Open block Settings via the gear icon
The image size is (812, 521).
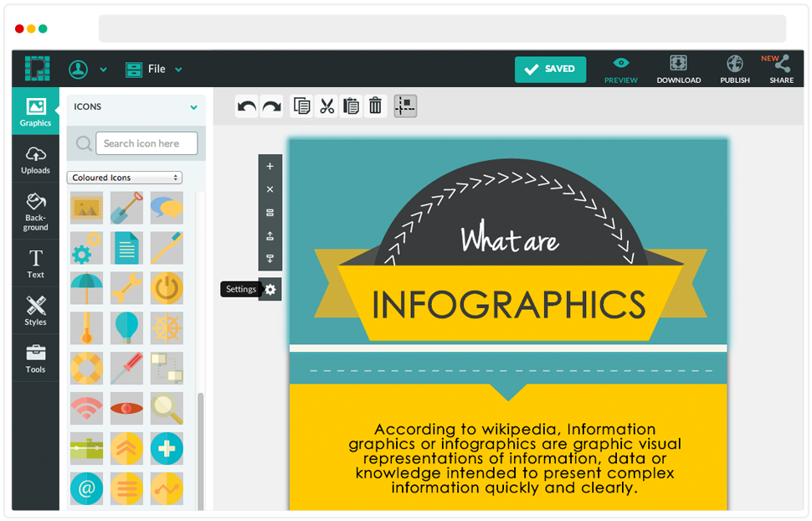pos(270,289)
